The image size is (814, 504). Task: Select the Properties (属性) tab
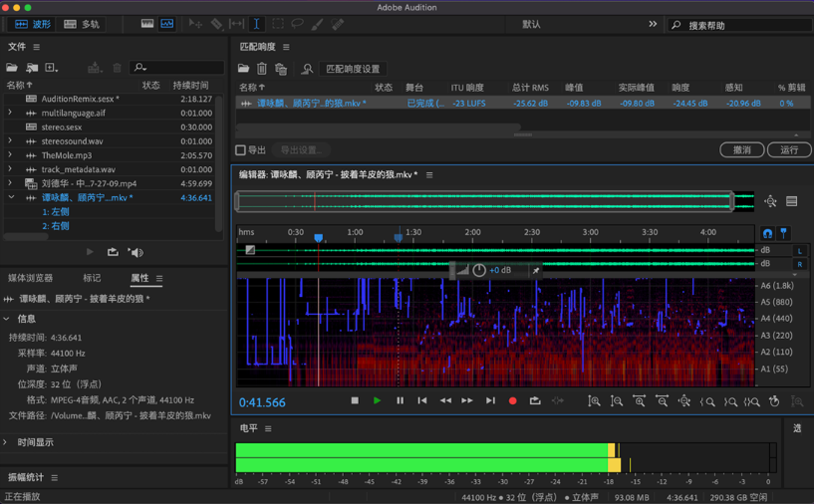(x=139, y=278)
